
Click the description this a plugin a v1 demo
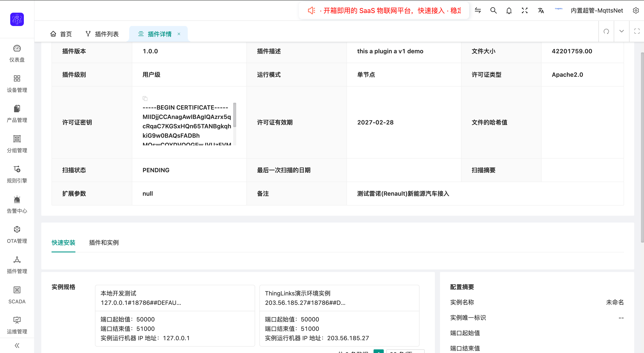click(x=390, y=51)
